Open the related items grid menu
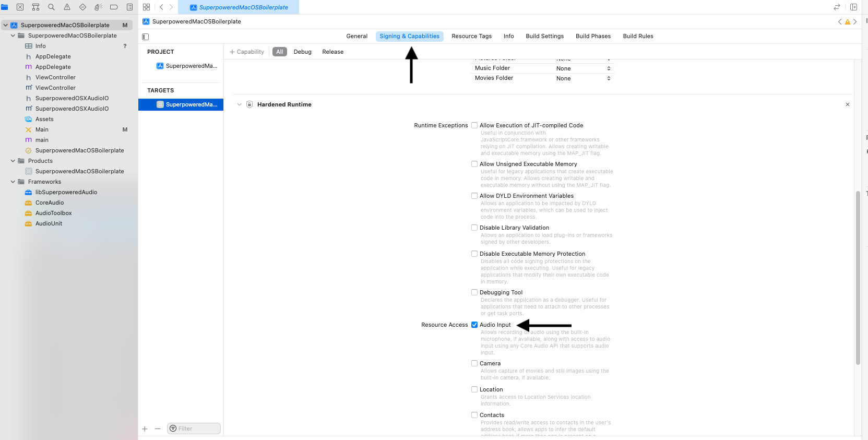868x440 pixels. point(146,7)
